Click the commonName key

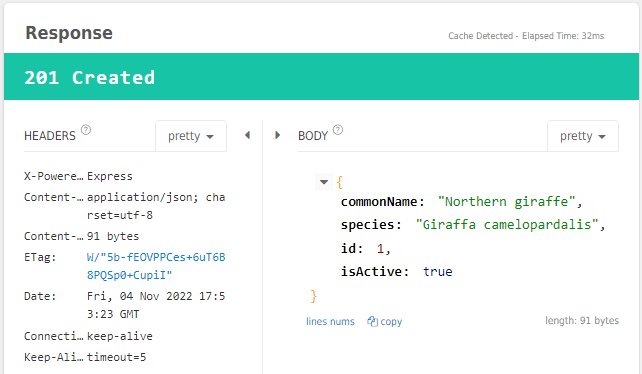pos(380,202)
